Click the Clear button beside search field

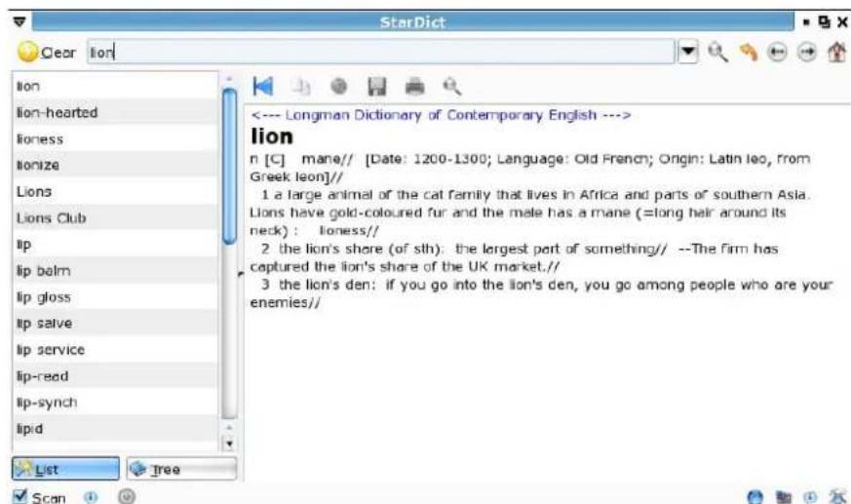tap(47, 52)
